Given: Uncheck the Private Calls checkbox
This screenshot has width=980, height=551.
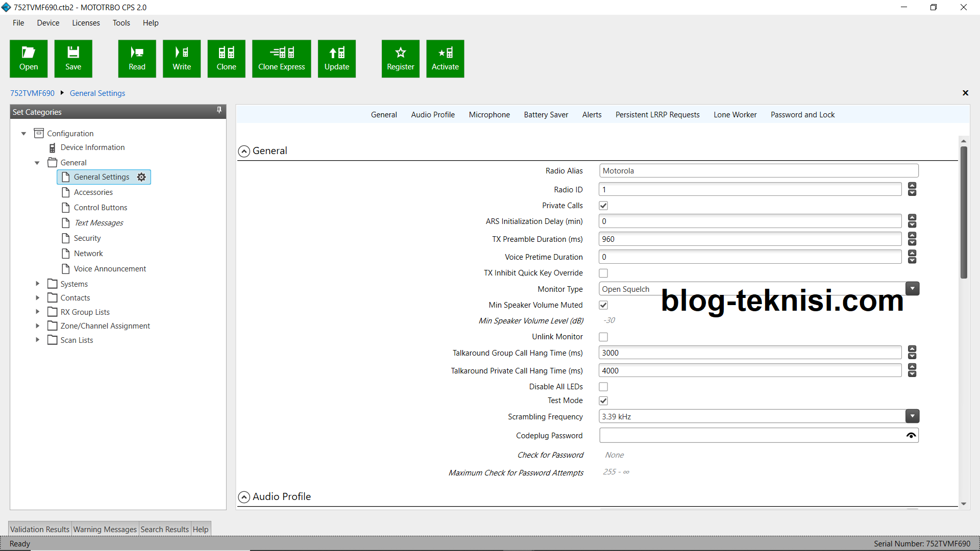Looking at the screenshot, I should (x=603, y=206).
